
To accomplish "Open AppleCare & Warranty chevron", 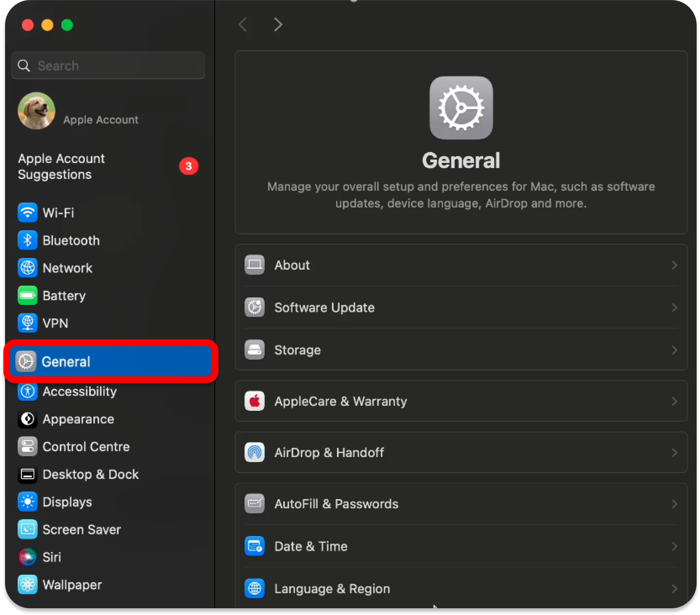I will (x=674, y=401).
